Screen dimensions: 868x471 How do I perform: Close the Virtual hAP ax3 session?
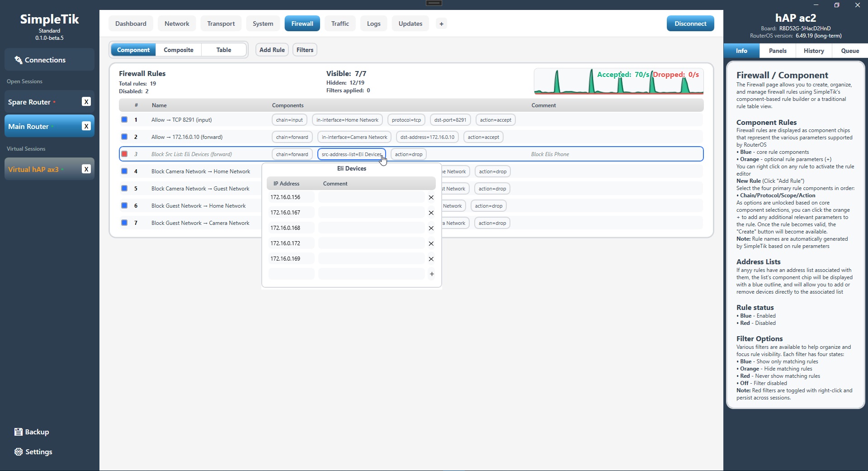pos(86,169)
